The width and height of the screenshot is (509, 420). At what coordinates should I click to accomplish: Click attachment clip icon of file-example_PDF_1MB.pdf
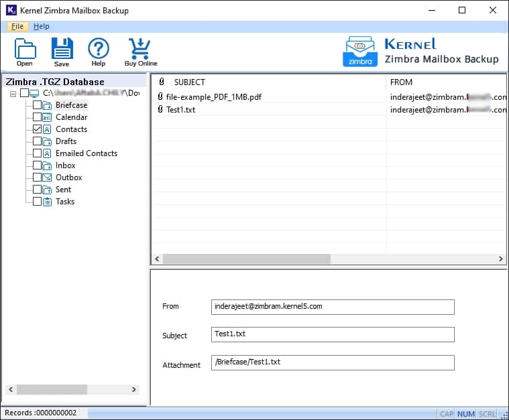coord(160,96)
